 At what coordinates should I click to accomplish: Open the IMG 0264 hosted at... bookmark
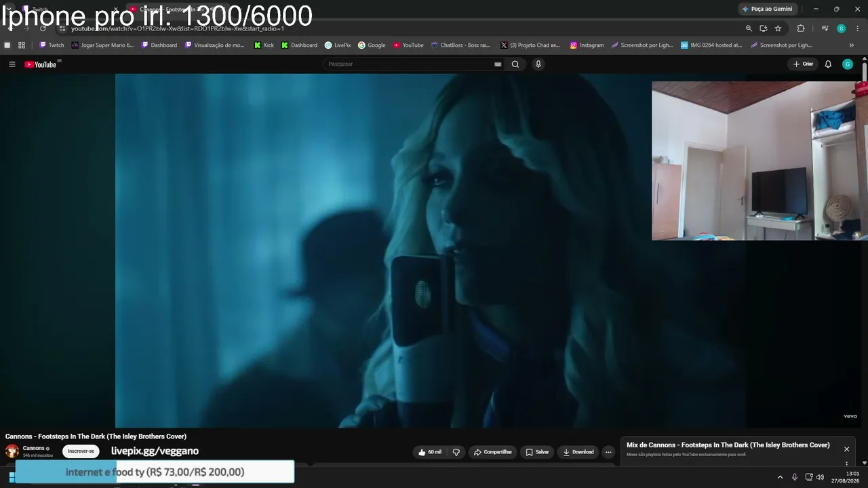[x=711, y=45]
